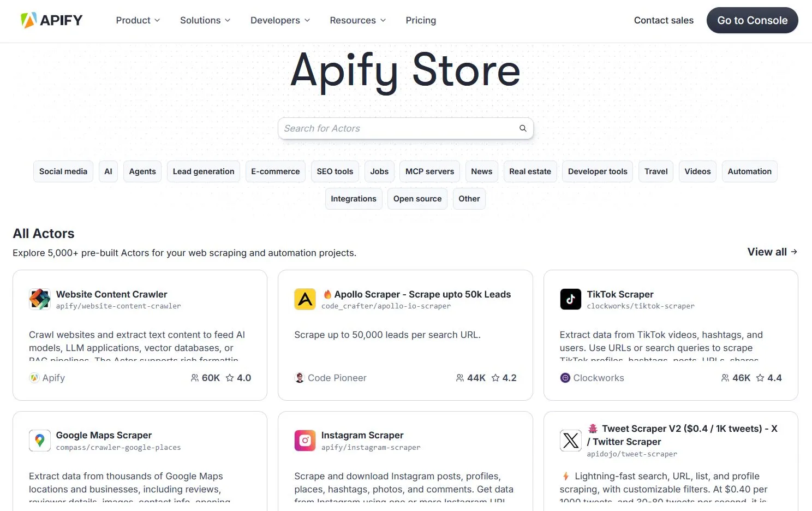The image size is (812, 511).
Task: Select the Lead generation category
Action: pyautogui.click(x=204, y=171)
